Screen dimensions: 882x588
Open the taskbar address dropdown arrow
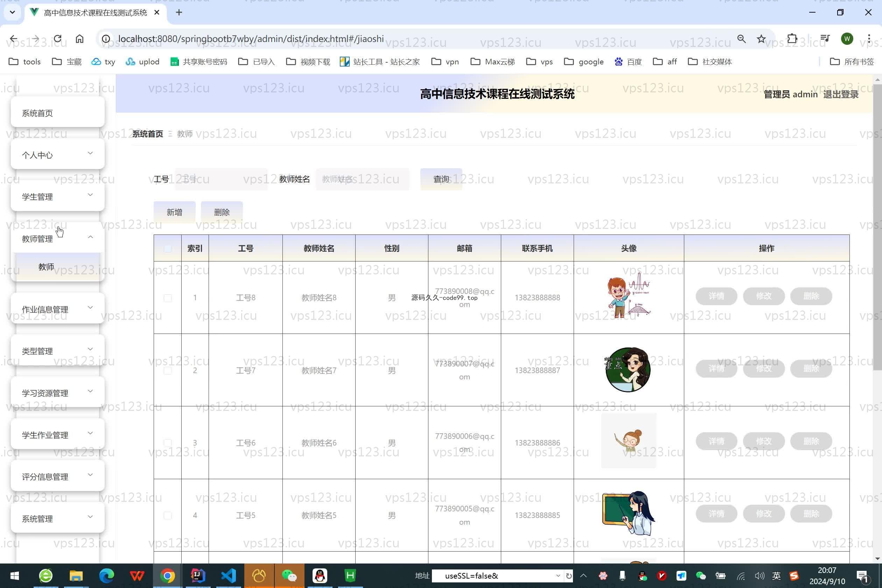[558, 576]
